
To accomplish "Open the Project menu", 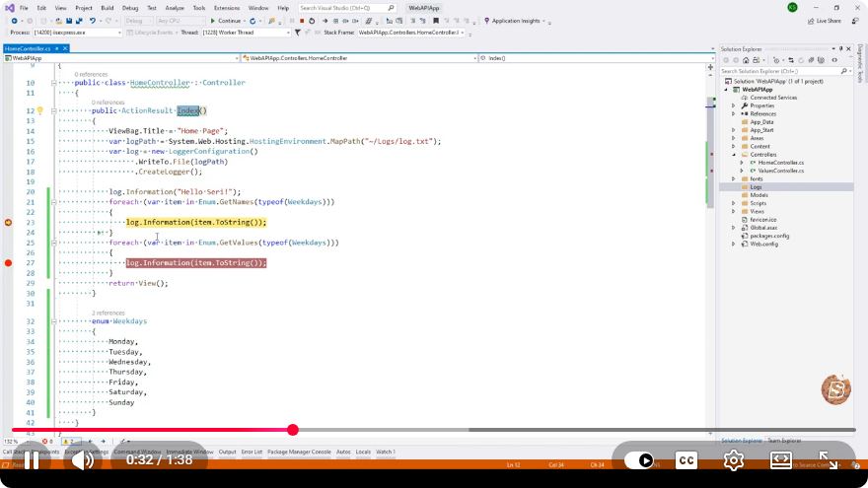I will click(84, 8).
